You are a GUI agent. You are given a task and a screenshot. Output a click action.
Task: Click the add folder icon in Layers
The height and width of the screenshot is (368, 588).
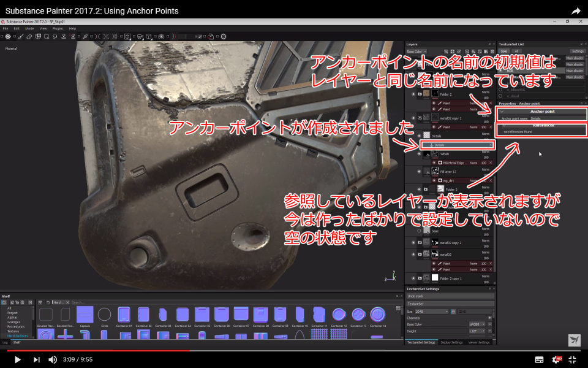486,52
